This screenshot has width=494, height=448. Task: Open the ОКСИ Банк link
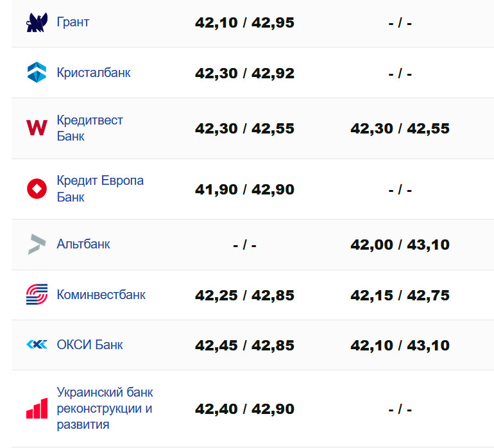pos(90,345)
